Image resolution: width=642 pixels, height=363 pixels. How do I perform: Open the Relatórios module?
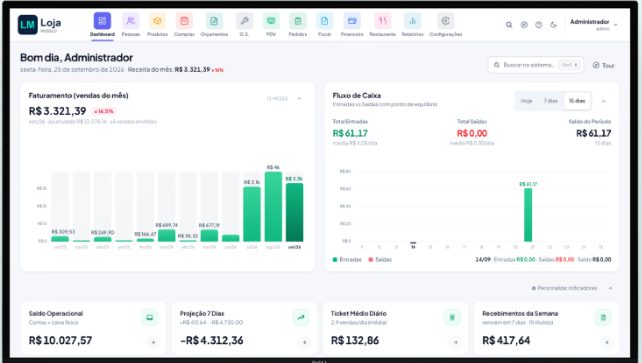412,25
